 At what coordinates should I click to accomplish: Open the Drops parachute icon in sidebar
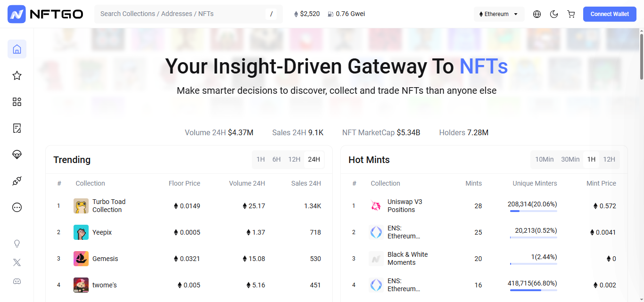point(17,155)
